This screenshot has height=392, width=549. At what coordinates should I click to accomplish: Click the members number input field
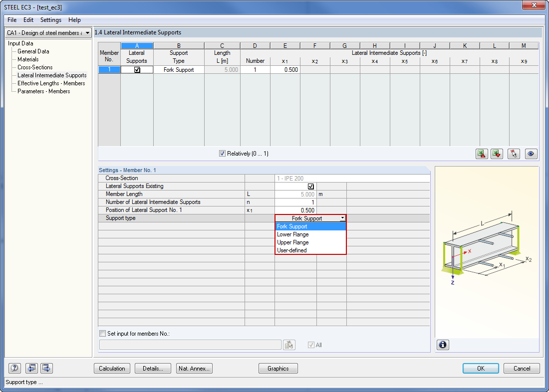(x=190, y=345)
